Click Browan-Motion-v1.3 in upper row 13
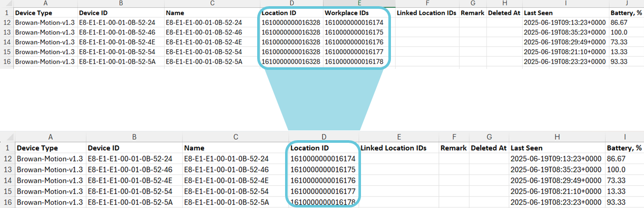Image resolution: width=644 pixels, height=208 pixels. pyautogui.click(x=45, y=32)
